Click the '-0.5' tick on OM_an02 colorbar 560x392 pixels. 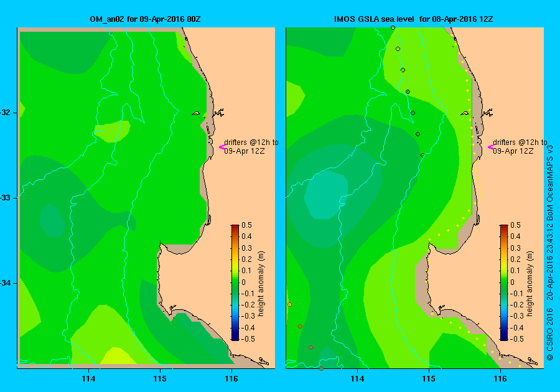coord(248,339)
